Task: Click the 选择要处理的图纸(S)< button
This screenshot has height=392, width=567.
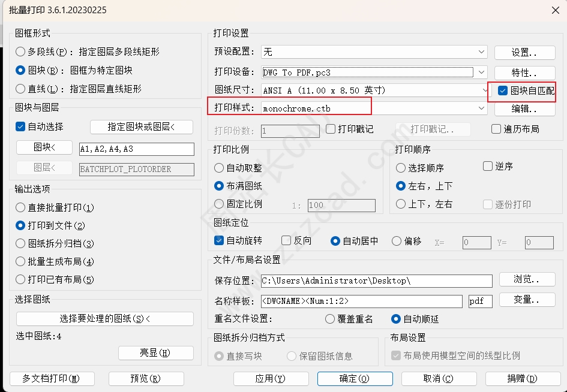Action: 105,319
